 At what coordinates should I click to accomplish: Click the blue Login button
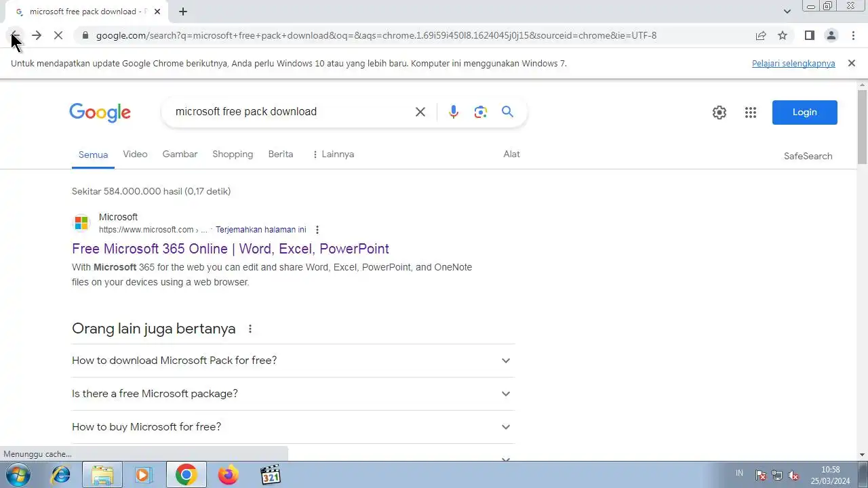805,113
